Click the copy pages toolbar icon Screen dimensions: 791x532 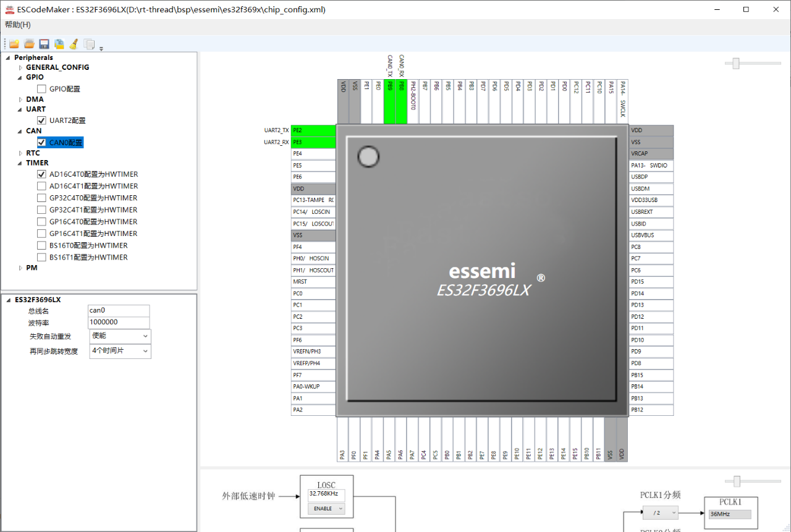click(x=89, y=44)
